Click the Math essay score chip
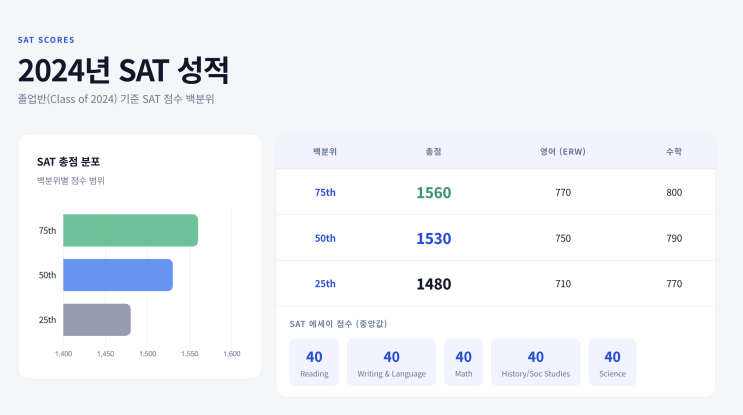Image resolution: width=743 pixels, height=415 pixels. click(463, 362)
